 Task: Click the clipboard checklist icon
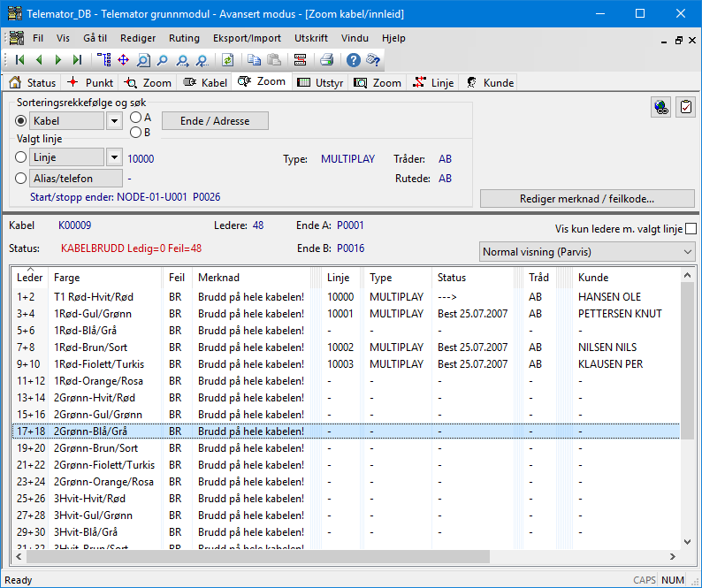click(685, 107)
